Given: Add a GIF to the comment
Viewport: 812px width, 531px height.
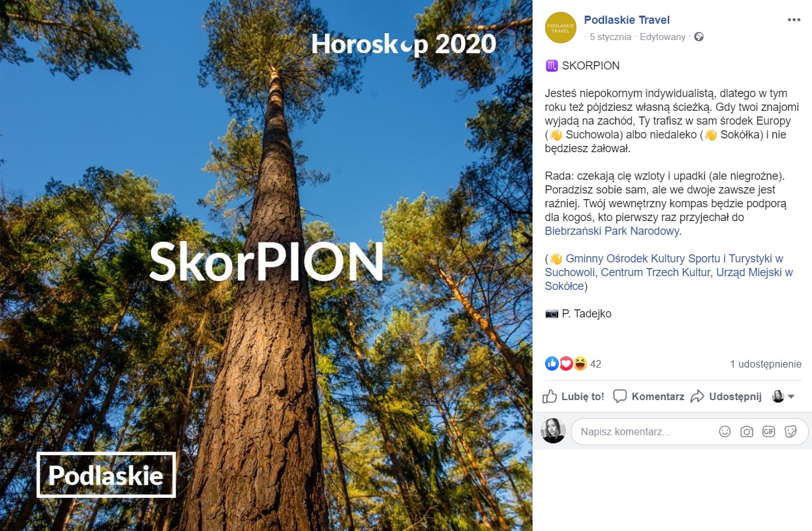Looking at the screenshot, I should coord(769,431).
